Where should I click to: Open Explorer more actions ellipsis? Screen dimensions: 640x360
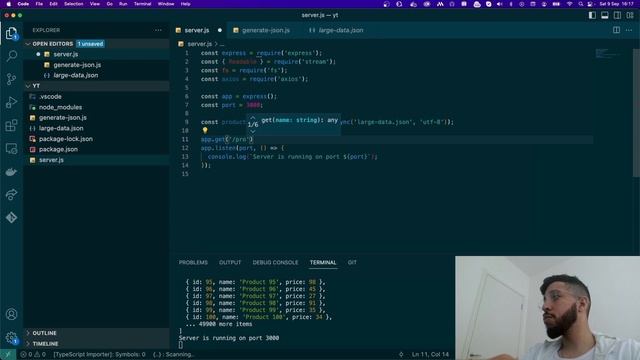click(x=158, y=30)
